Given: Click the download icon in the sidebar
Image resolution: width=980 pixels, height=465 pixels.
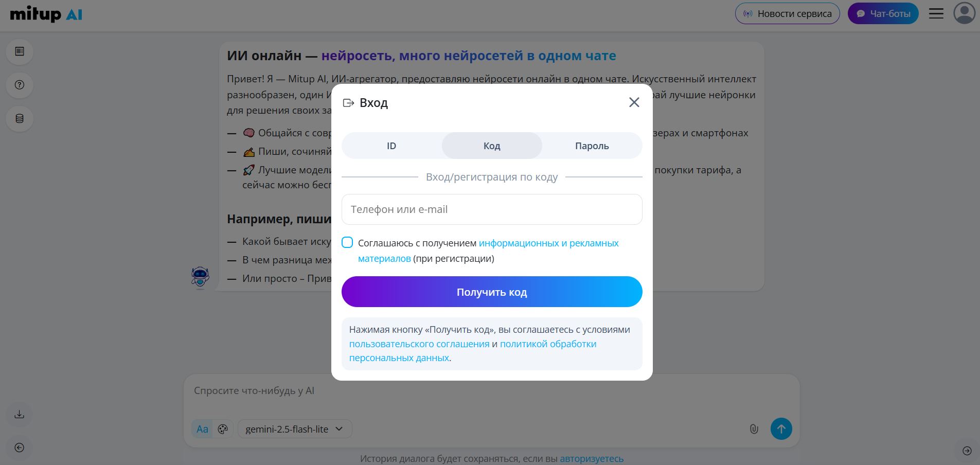Looking at the screenshot, I should [x=20, y=414].
